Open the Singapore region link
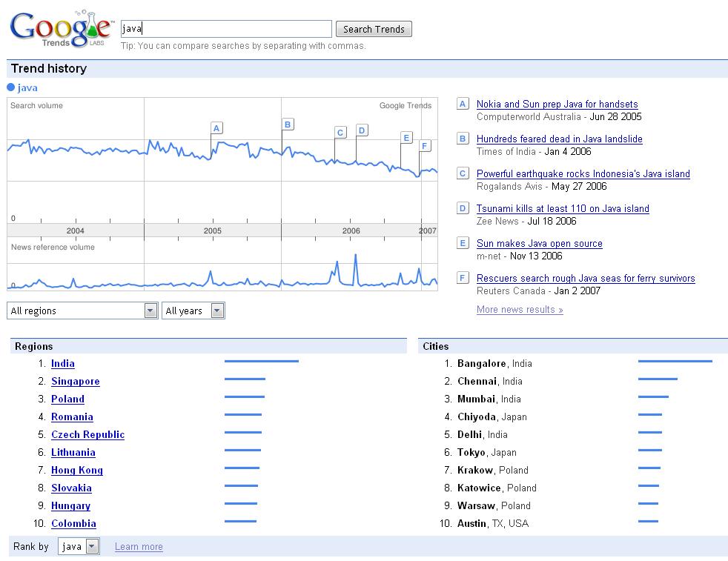This screenshot has height=561, width=728. pyautogui.click(x=75, y=381)
